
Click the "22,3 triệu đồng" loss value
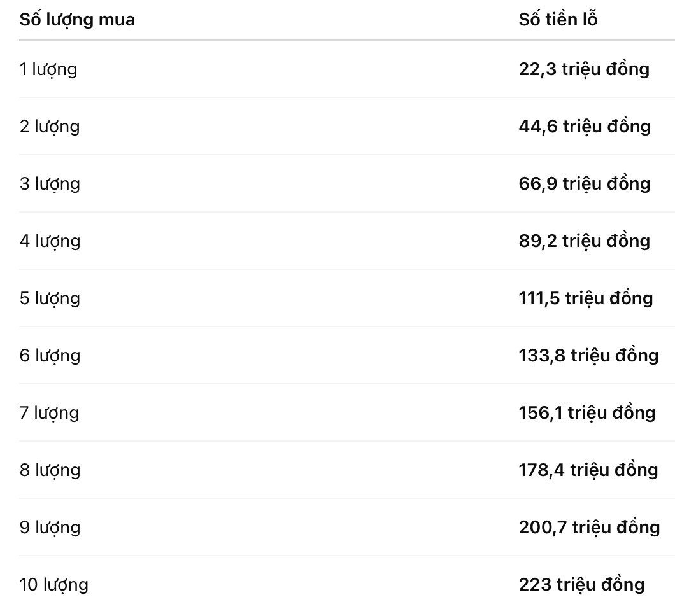click(x=584, y=69)
